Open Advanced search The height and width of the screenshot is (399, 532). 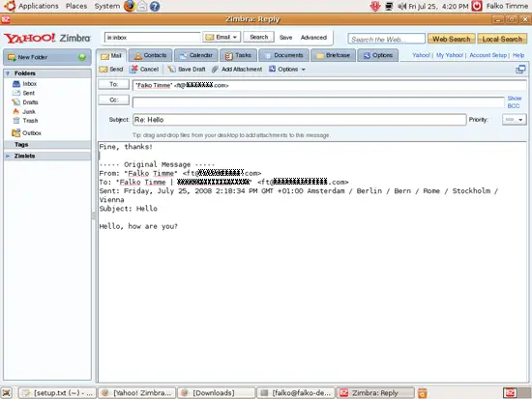pos(313,38)
